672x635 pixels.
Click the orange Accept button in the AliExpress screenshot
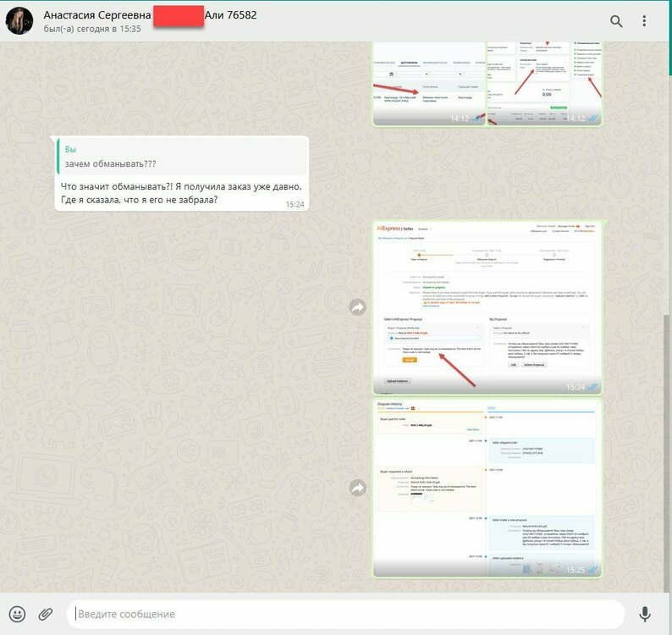[410, 360]
